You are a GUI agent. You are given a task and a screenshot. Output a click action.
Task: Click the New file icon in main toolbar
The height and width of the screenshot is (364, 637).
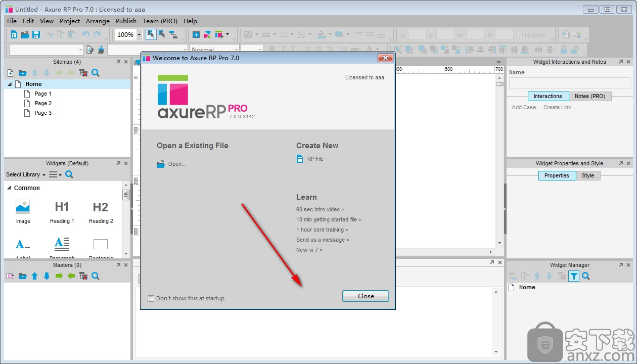click(14, 34)
